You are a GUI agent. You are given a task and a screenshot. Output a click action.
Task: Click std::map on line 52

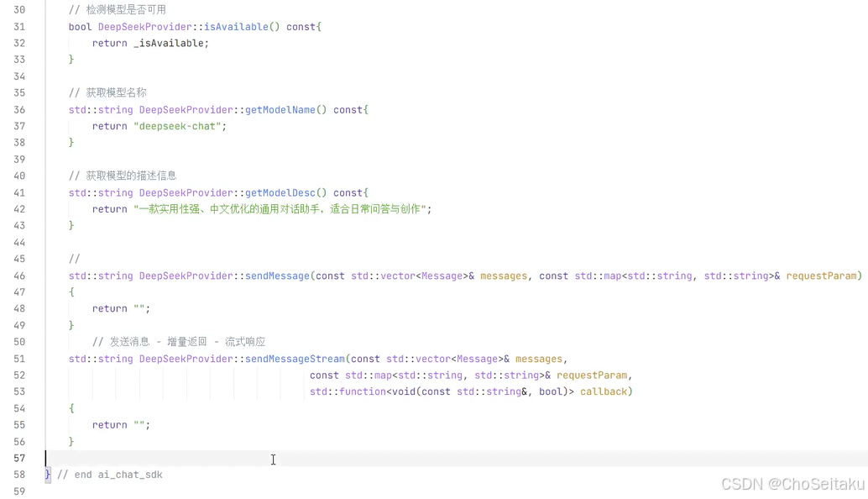[x=369, y=376]
